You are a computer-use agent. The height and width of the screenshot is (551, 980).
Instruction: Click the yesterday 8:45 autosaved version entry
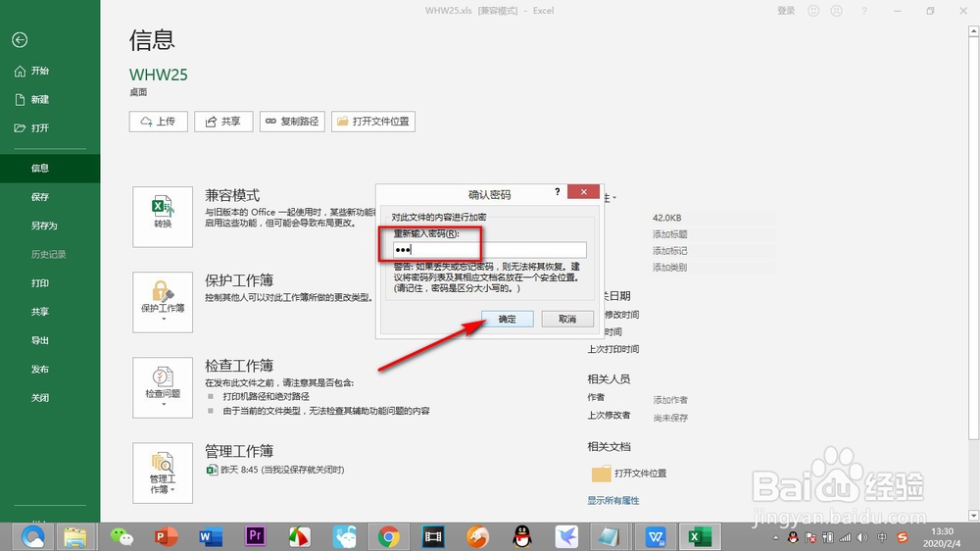tap(275, 470)
